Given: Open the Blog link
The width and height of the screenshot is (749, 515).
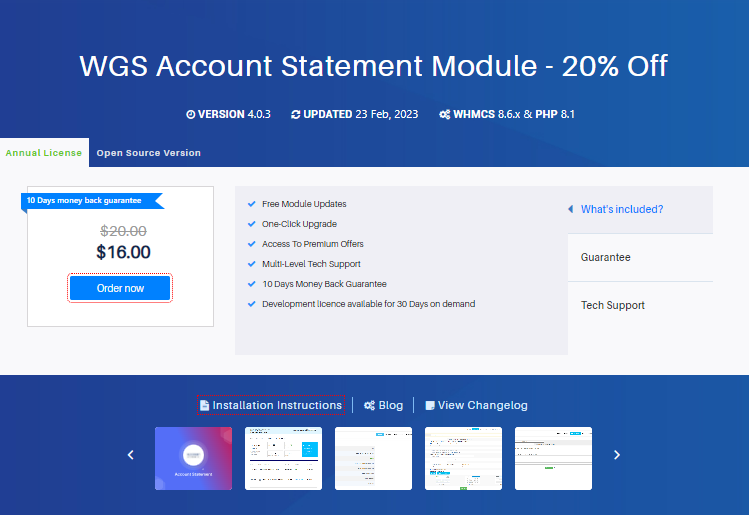Looking at the screenshot, I should point(383,405).
